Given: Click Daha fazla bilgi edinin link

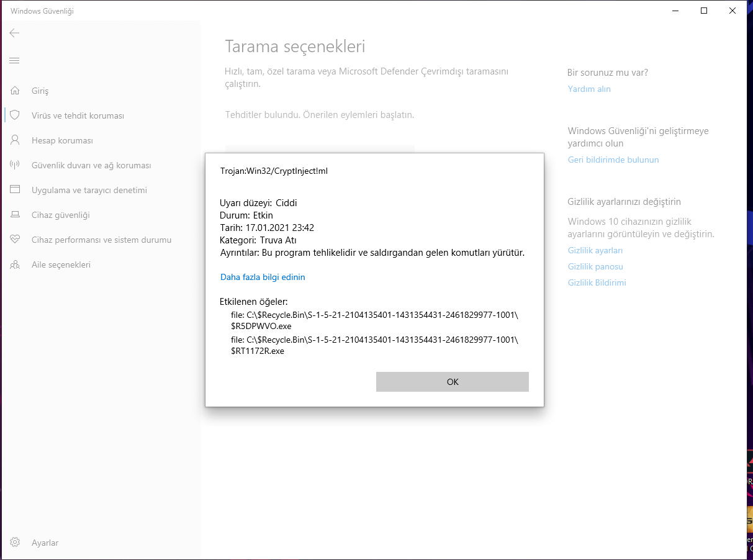Looking at the screenshot, I should click(263, 278).
